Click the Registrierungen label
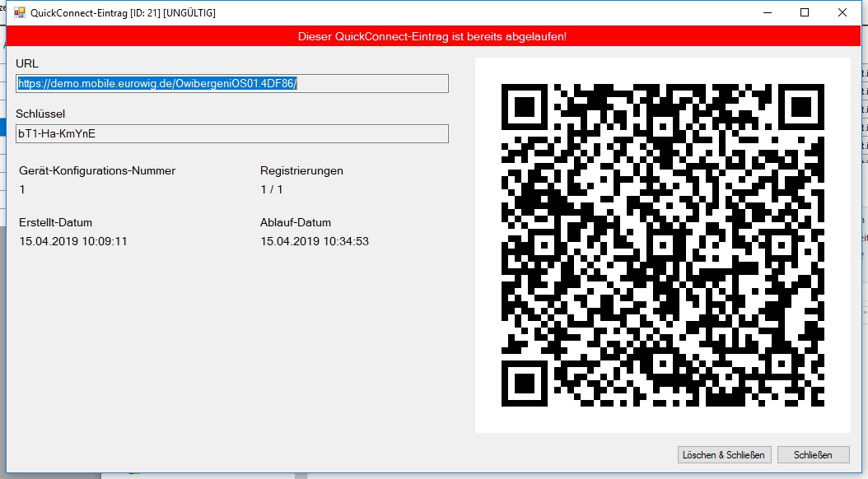 coord(301,170)
